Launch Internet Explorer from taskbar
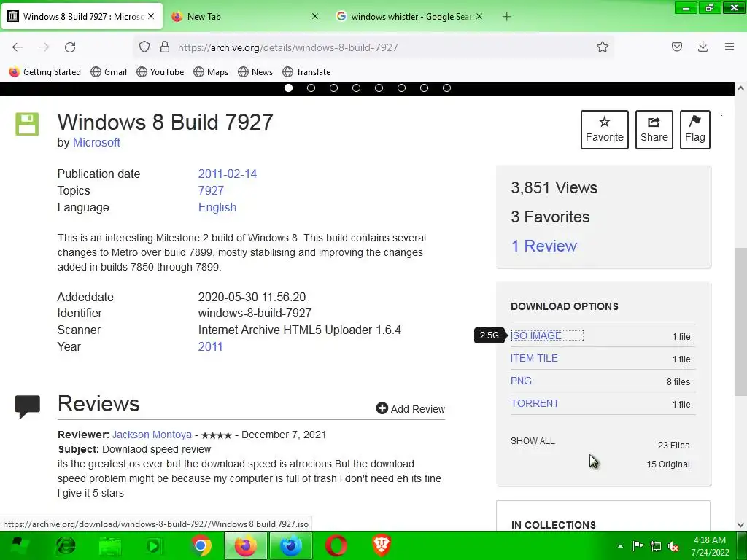Viewport: 747px width, 560px height. coord(65,545)
